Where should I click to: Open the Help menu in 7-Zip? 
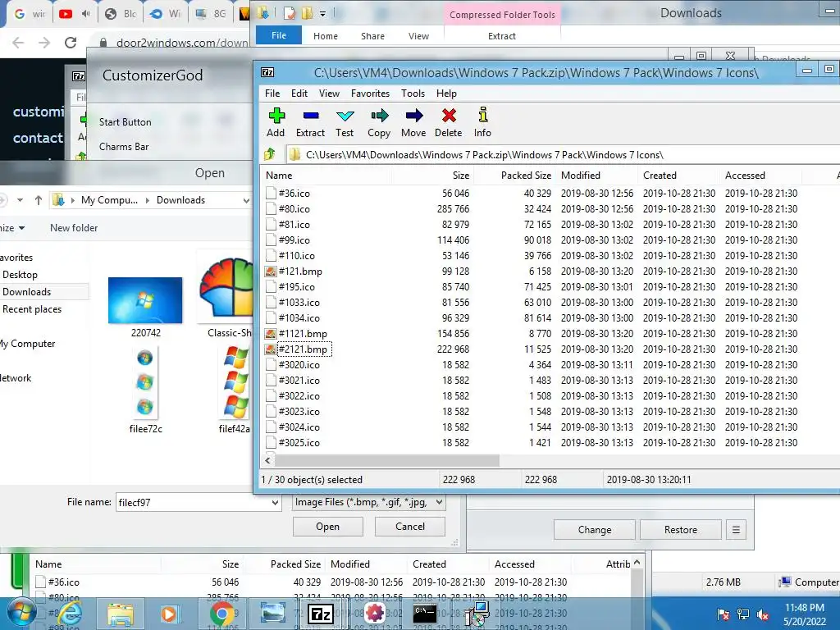446,94
